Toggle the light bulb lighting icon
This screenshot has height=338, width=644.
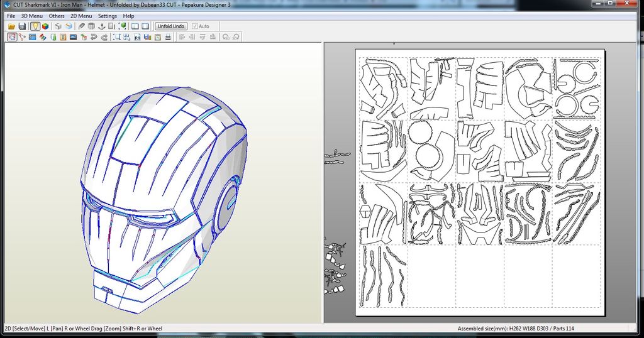click(35, 26)
